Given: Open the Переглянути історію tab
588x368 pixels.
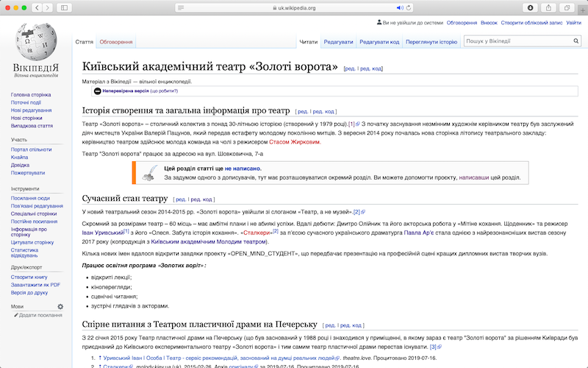Looking at the screenshot, I should [x=431, y=42].
